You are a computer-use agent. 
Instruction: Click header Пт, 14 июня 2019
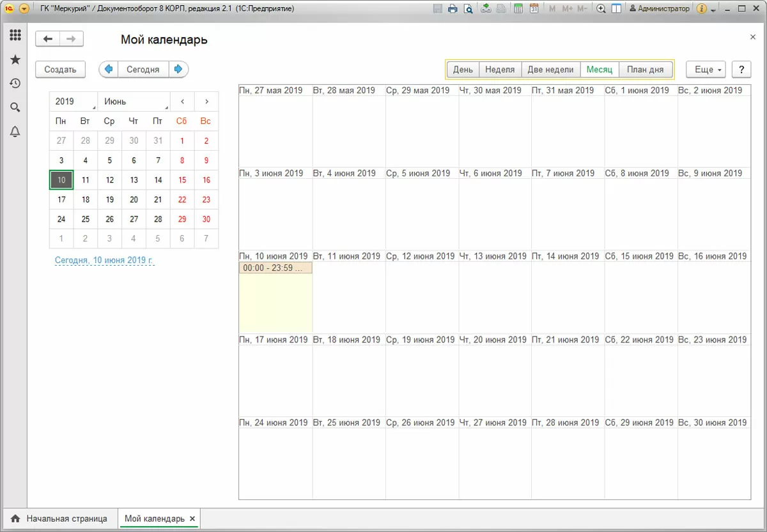(x=566, y=256)
